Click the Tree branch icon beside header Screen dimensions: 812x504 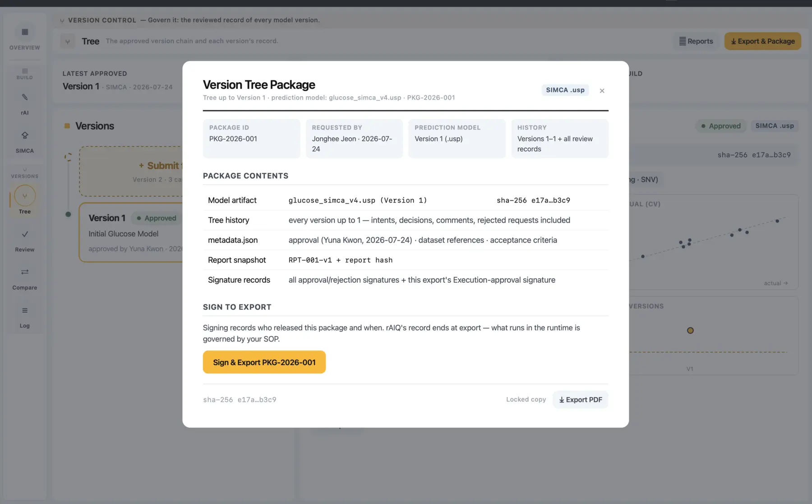point(68,41)
